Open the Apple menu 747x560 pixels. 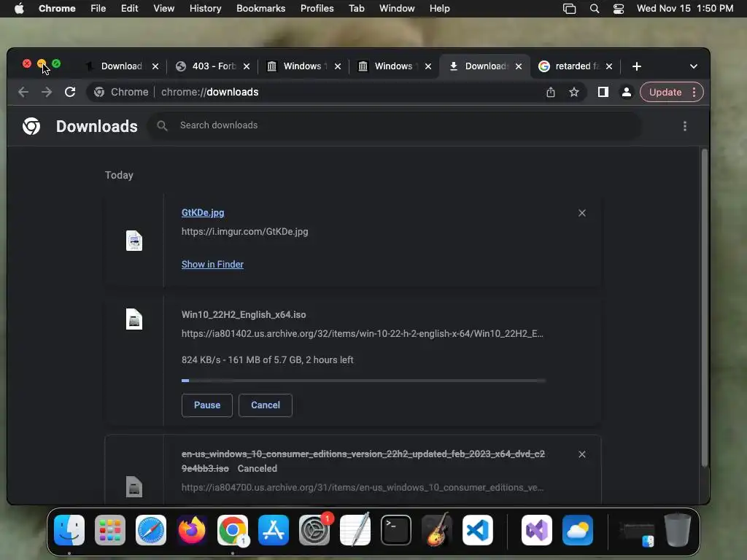[19, 9]
